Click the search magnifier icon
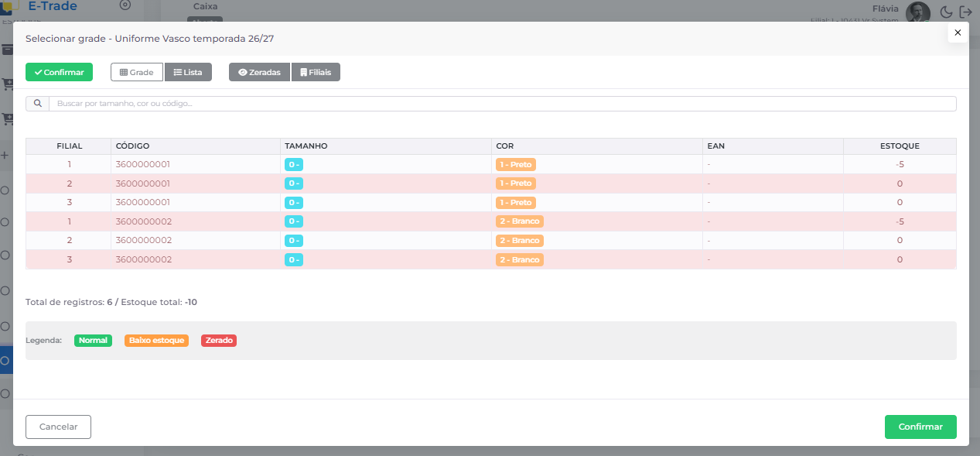980x456 pixels. click(x=37, y=103)
